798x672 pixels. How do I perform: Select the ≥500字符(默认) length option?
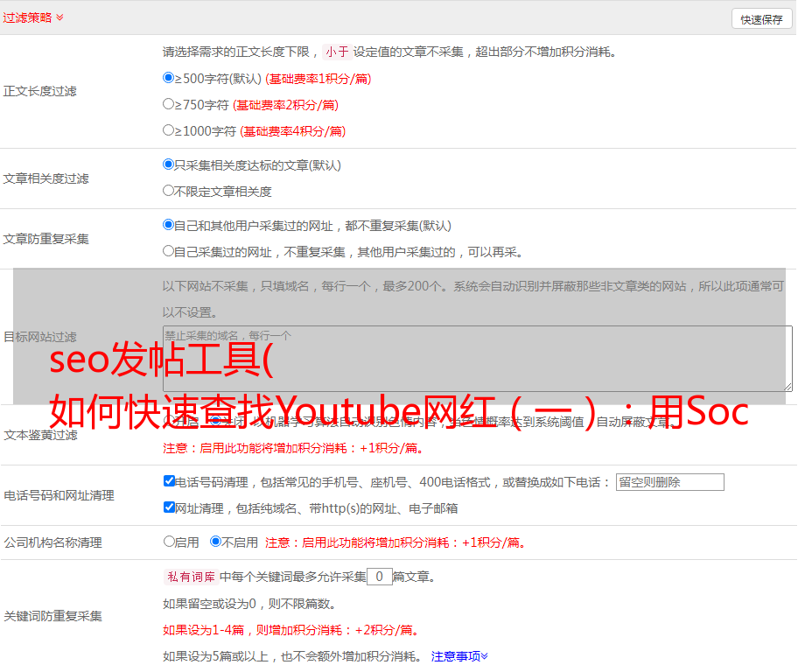click(169, 78)
